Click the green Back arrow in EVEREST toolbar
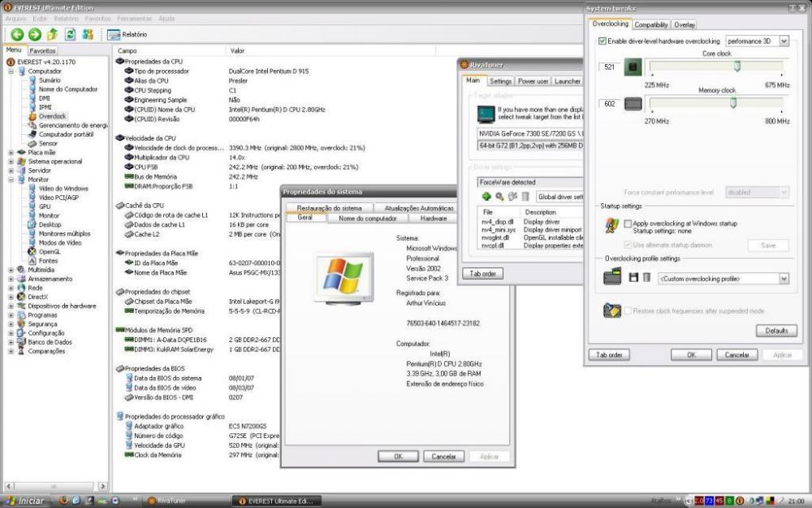Viewport: 812px width, 508px height. pyautogui.click(x=17, y=34)
